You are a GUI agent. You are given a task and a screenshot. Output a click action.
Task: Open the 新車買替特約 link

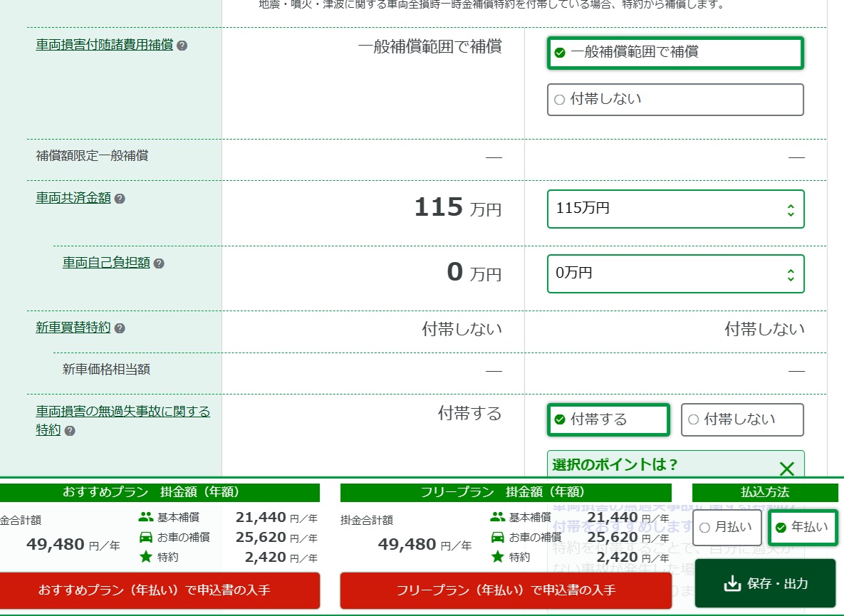pyautogui.click(x=73, y=328)
